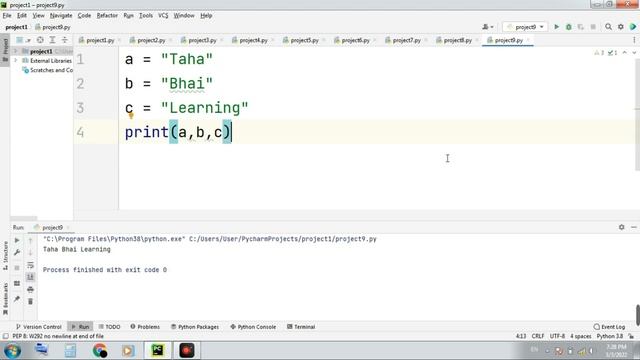Open the Code menu
This screenshot has width=640, height=360.
tap(84, 16)
